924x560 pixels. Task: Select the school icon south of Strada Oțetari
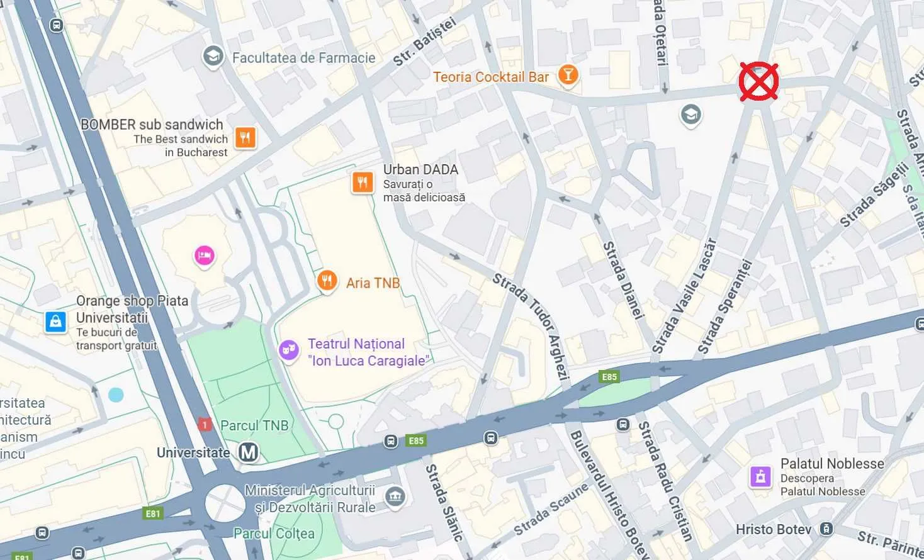point(690,116)
